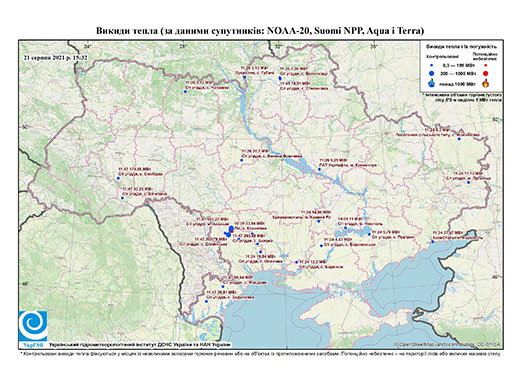Click the map title "Викиди тепла"
520x368 pixels.
(127, 31)
